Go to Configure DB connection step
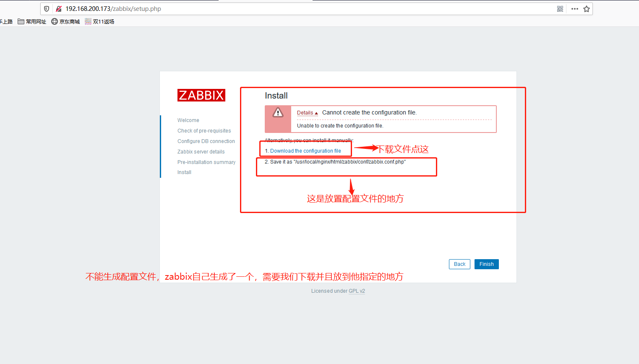This screenshot has height=364, width=639. coord(206,141)
